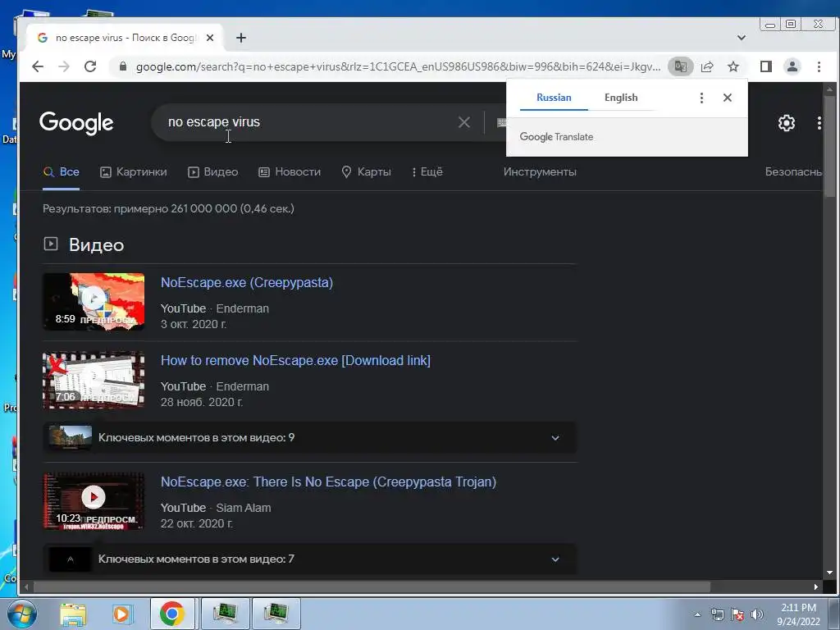
Task: Open the Карты maps tab
Action: tap(367, 172)
